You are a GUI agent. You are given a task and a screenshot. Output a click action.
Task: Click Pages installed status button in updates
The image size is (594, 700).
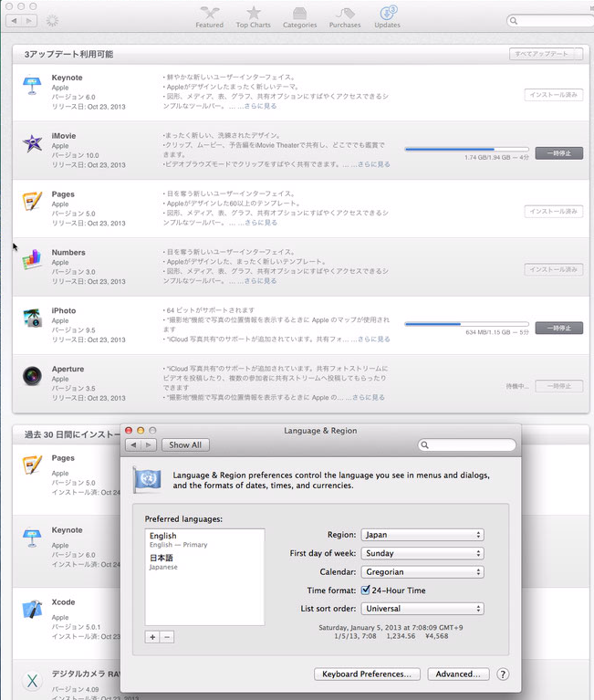553,211
